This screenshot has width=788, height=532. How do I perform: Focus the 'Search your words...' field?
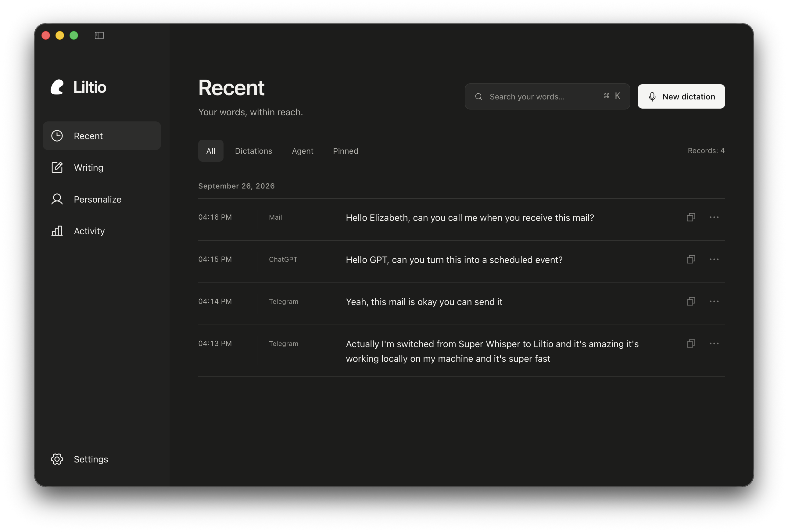(x=547, y=97)
